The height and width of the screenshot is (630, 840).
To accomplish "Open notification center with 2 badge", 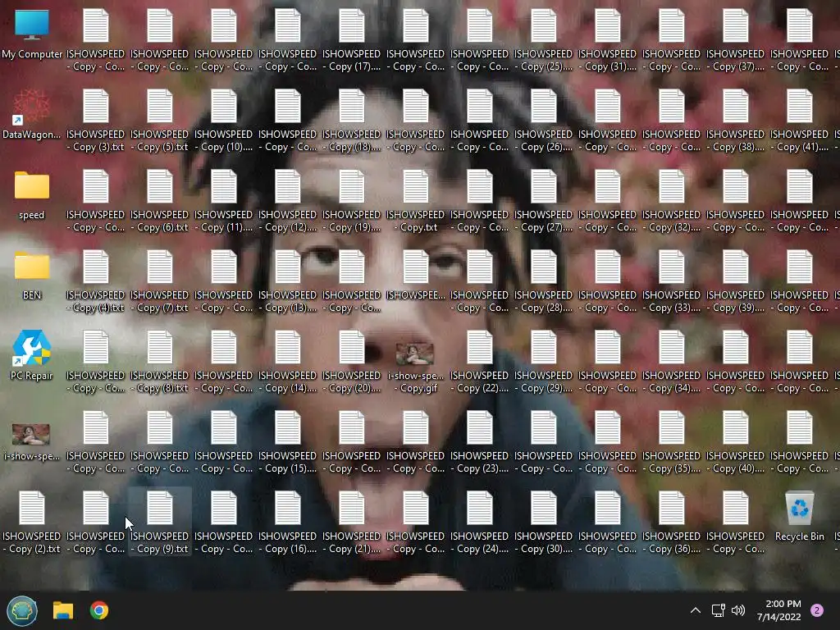I will [816, 610].
